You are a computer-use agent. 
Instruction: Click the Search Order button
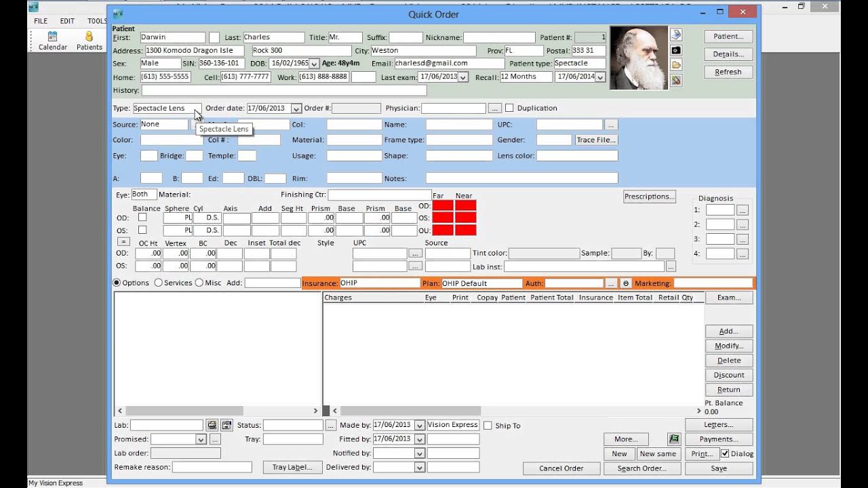click(x=642, y=468)
